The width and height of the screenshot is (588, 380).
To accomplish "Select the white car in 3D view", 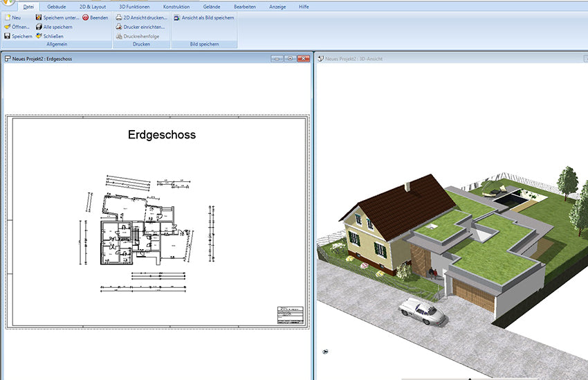I will click(423, 311).
